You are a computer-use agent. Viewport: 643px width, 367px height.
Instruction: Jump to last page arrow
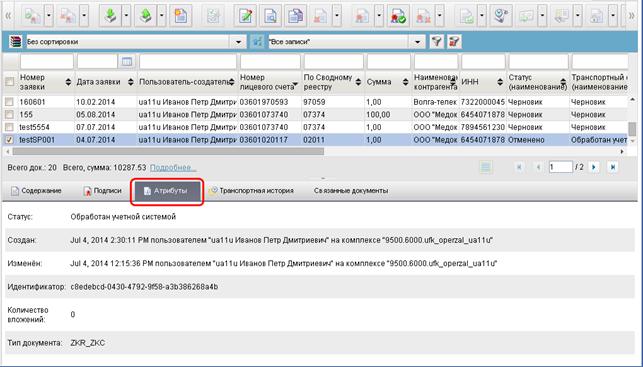pos(613,167)
